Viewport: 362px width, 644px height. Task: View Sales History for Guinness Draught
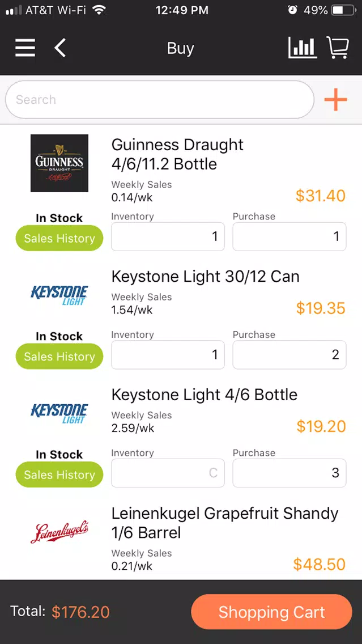59,238
